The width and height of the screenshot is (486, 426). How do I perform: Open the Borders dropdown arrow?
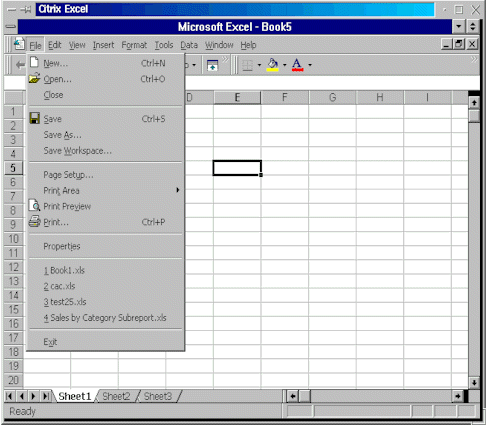(259, 65)
